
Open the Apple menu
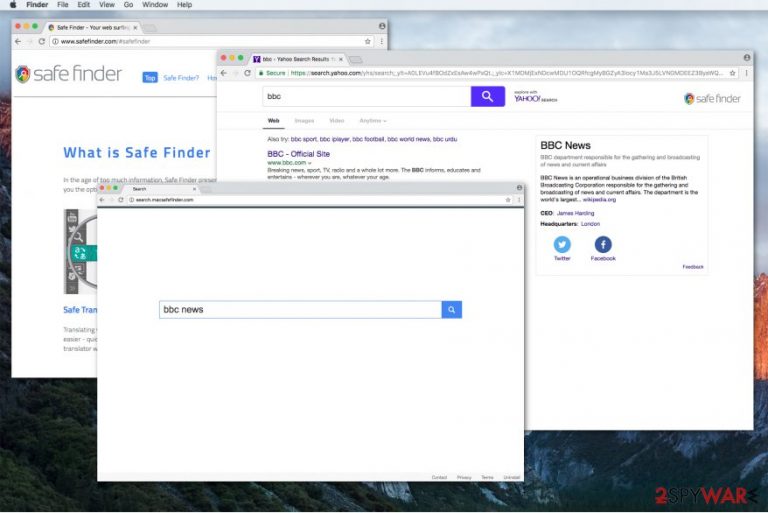[x=13, y=4]
